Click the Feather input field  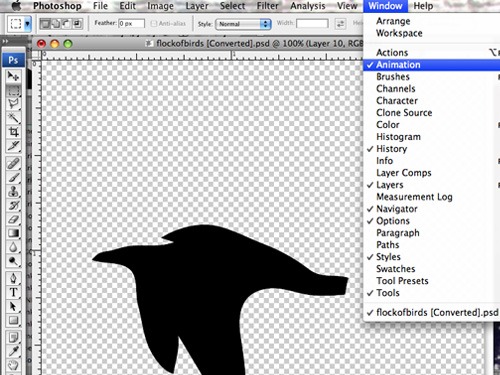click(x=131, y=24)
